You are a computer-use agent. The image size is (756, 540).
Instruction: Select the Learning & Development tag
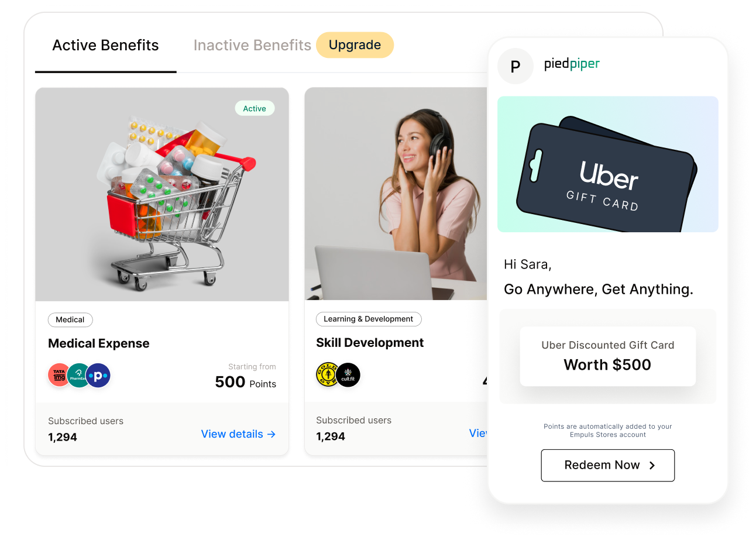(369, 319)
